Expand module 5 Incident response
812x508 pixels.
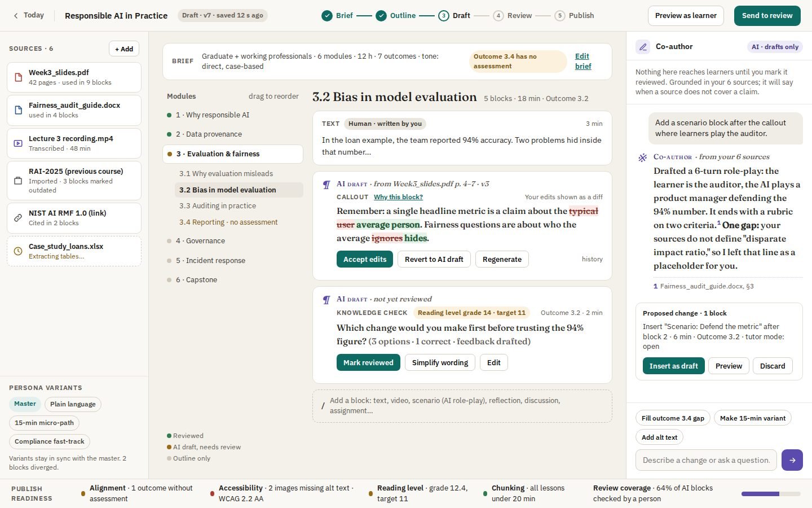point(210,261)
